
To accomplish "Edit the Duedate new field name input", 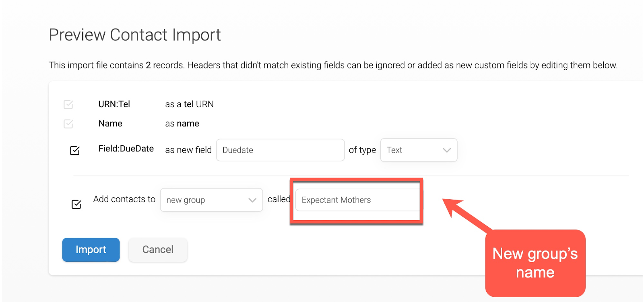I will point(280,150).
